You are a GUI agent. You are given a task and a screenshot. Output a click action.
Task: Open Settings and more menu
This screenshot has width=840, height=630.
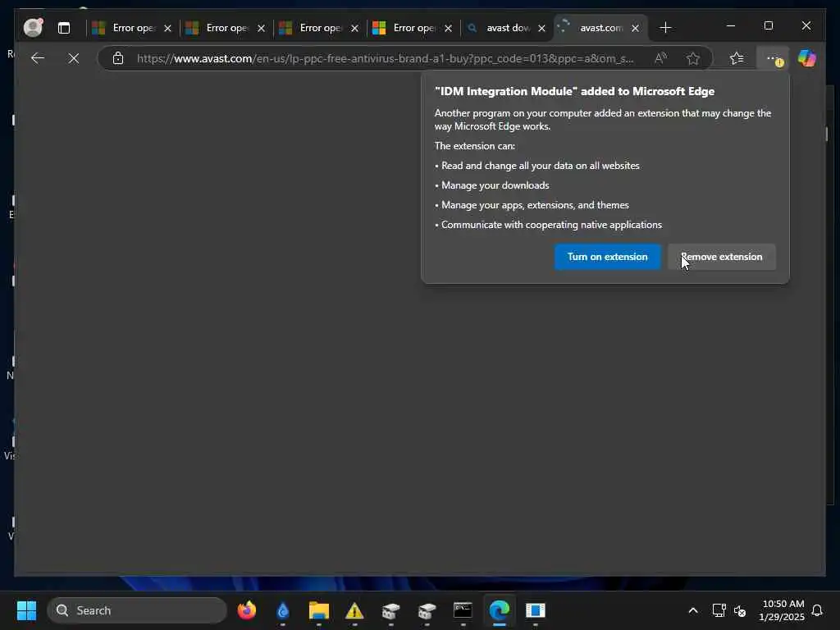point(773,58)
